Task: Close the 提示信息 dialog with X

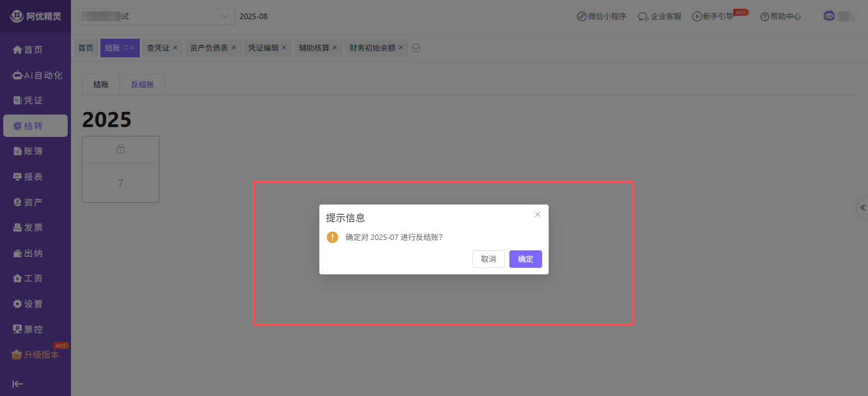Action: 538,214
